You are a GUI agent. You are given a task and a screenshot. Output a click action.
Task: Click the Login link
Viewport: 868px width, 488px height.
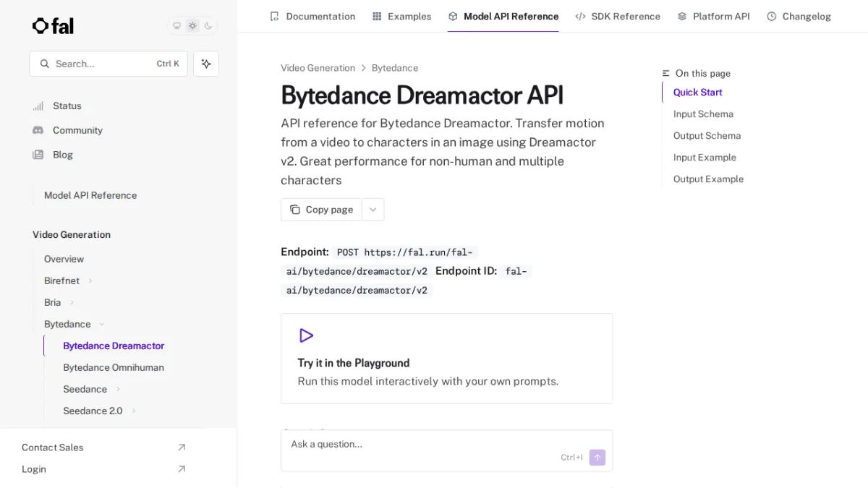point(34,469)
